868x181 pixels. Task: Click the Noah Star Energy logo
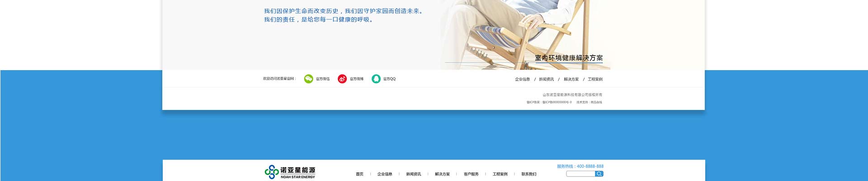(x=290, y=172)
